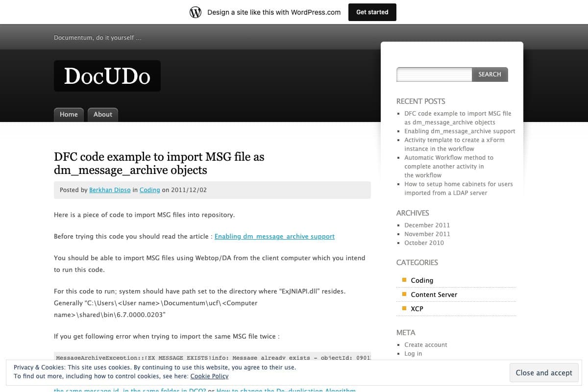Click the square icon next to XCP category

tap(404, 308)
